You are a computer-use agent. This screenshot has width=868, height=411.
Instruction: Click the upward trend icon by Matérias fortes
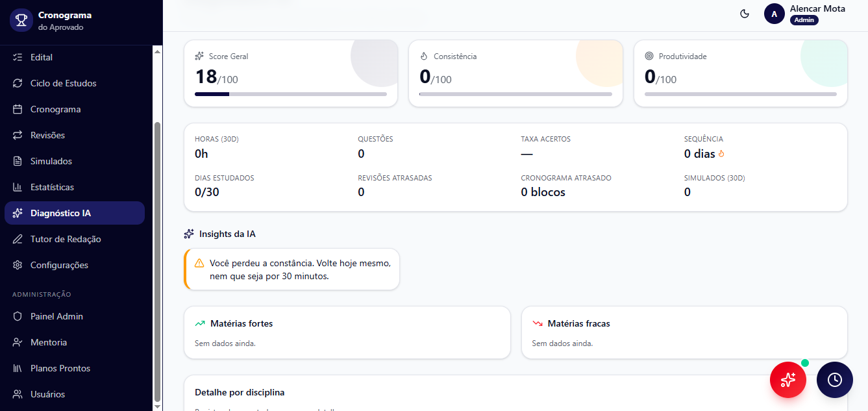(200, 323)
